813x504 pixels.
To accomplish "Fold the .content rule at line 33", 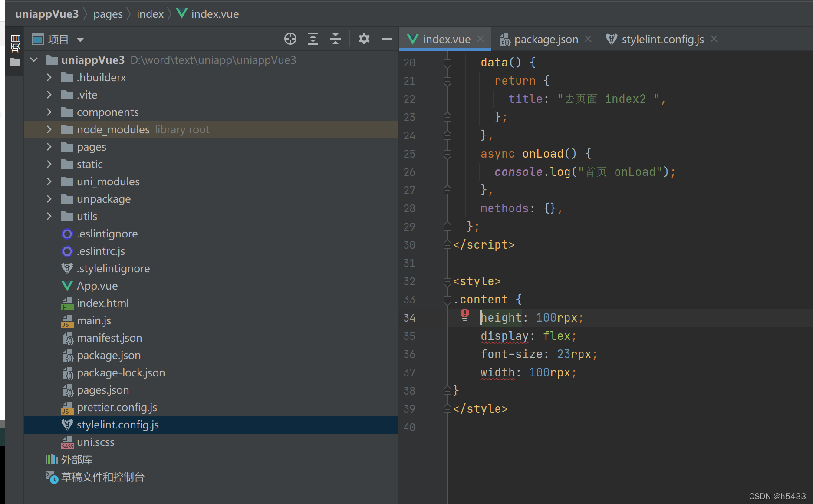I will tap(448, 300).
